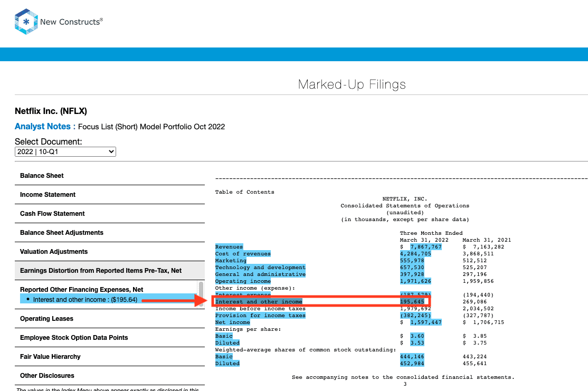Click Reported Other Financing Expenses, Net heading
This screenshot has width=588, height=391.
pos(81,289)
